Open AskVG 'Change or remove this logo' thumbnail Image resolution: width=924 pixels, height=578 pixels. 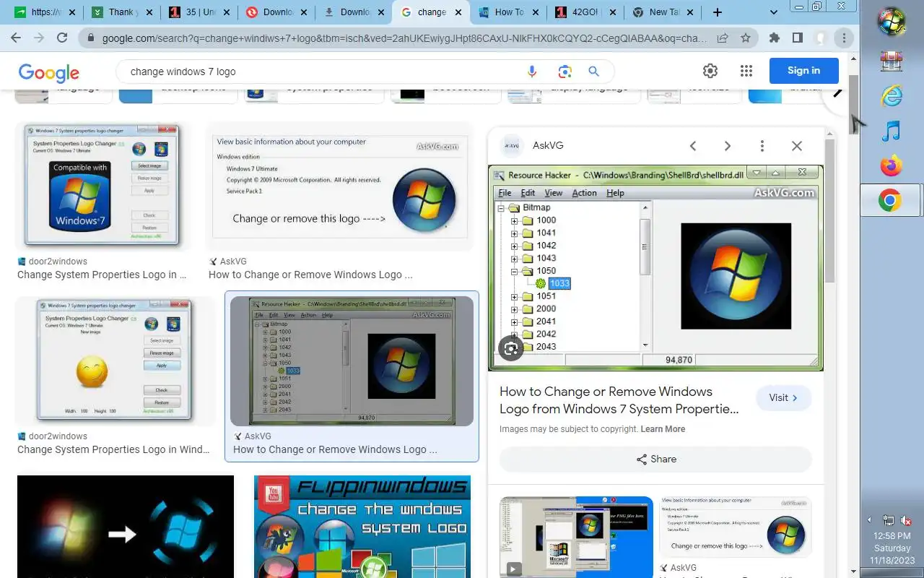point(339,186)
